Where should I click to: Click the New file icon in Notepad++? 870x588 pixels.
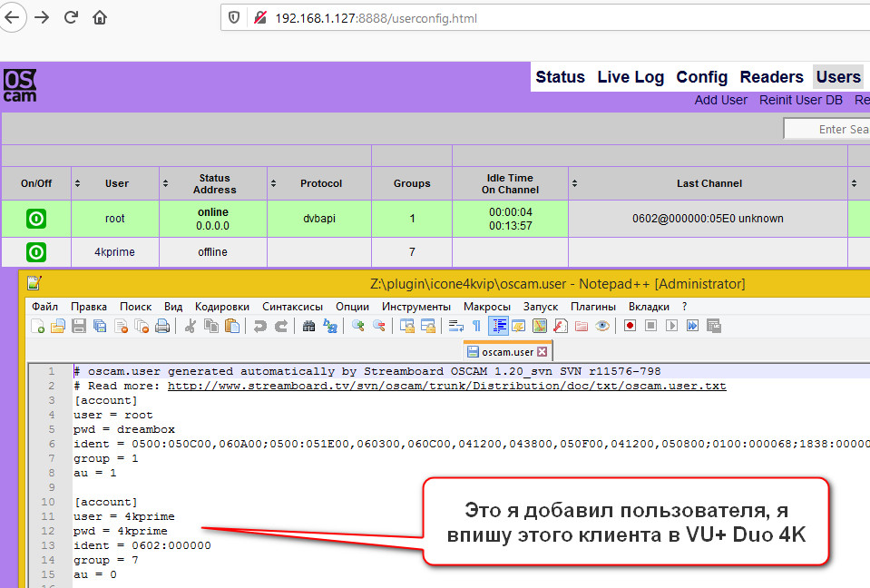[37, 326]
